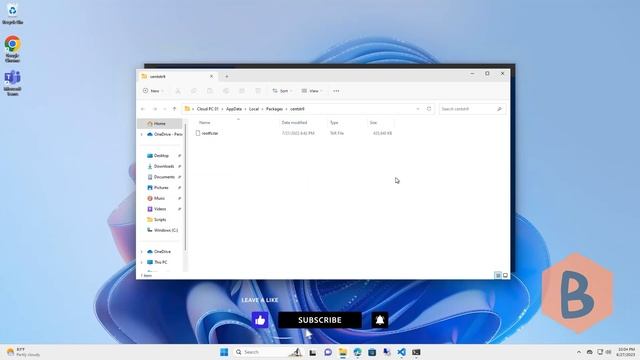Expand address bar history dropdown

click(x=418, y=109)
